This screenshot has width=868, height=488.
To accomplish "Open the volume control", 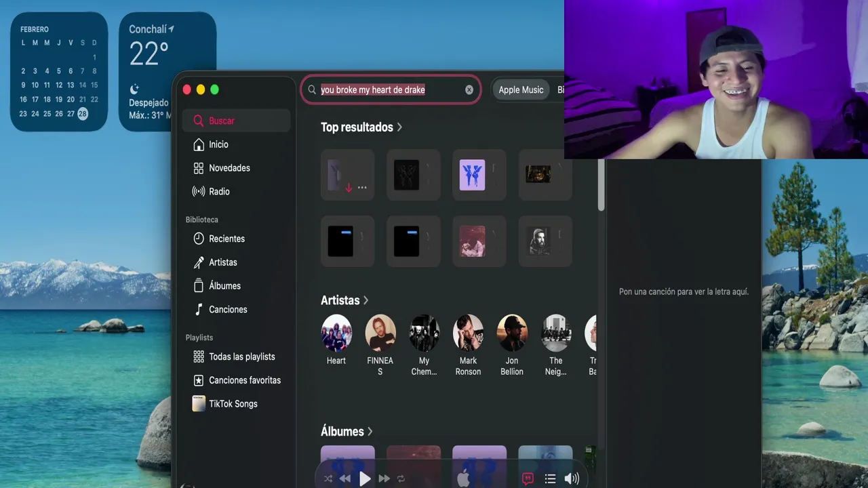I will [572, 479].
